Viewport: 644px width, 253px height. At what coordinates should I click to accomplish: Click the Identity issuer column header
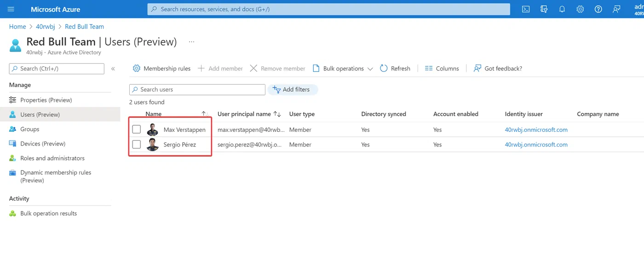coord(524,114)
